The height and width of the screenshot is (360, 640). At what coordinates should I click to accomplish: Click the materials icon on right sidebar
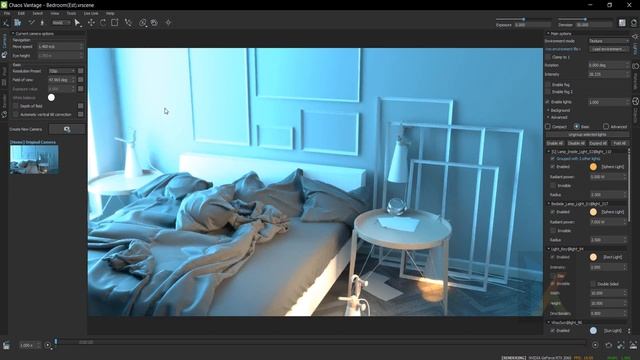635,66
